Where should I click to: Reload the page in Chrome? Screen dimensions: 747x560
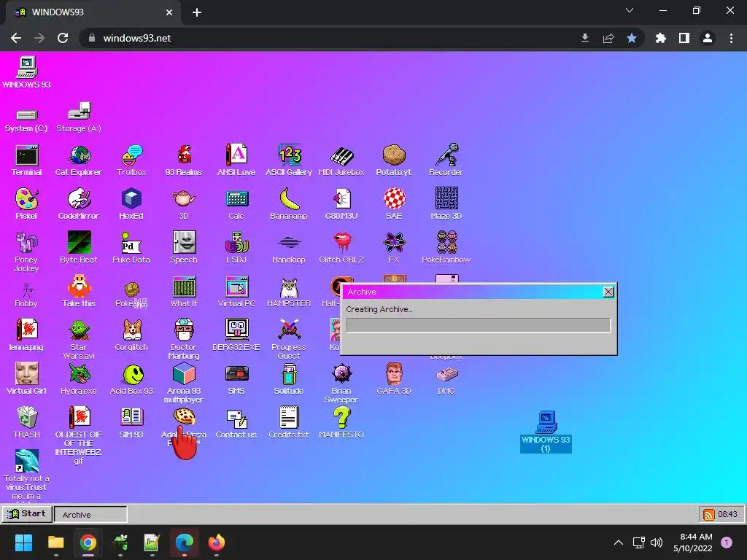coord(63,38)
